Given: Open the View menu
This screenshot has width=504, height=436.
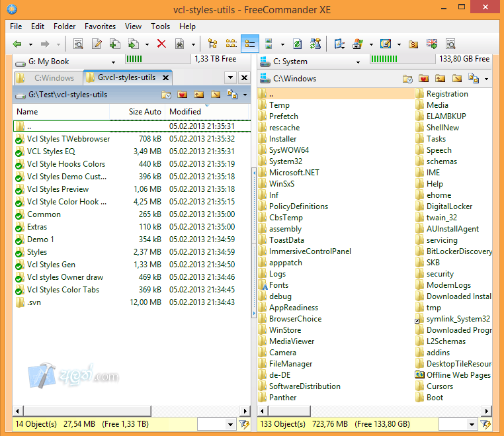Looking at the screenshot, I should pos(133,26).
